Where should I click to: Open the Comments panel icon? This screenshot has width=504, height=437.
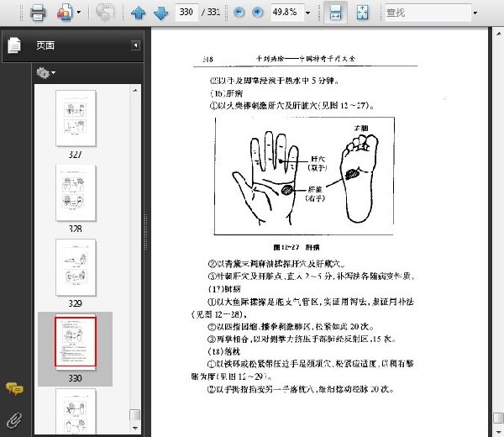[x=14, y=388]
